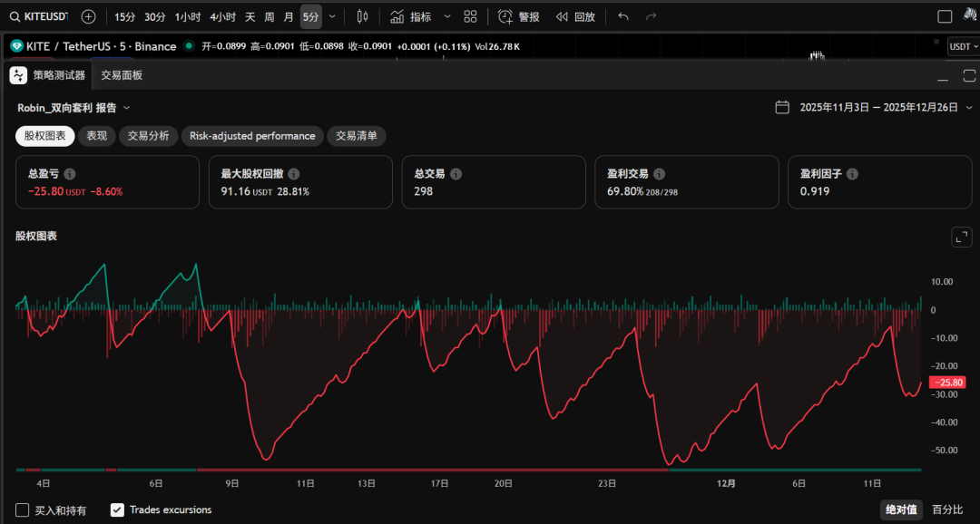The image size is (980, 524).
Task: Open the backtest date range picker
Action: click(x=867, y=107)
